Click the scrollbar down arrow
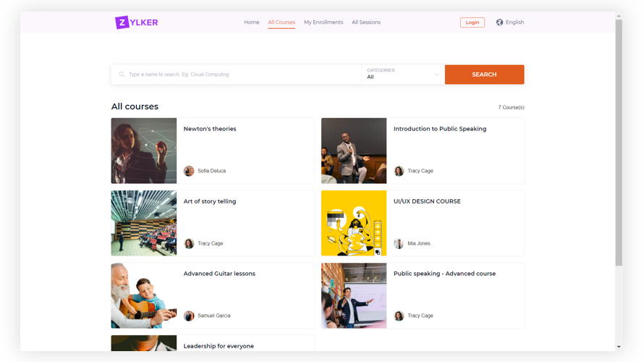This screenshot has width=644, height=362. point(619,347)
